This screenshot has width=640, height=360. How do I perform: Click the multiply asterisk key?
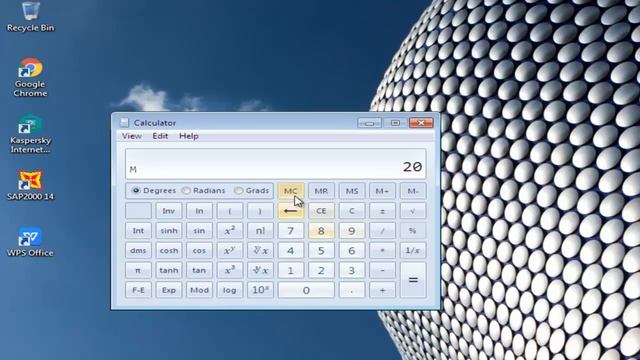click(382, 250)
